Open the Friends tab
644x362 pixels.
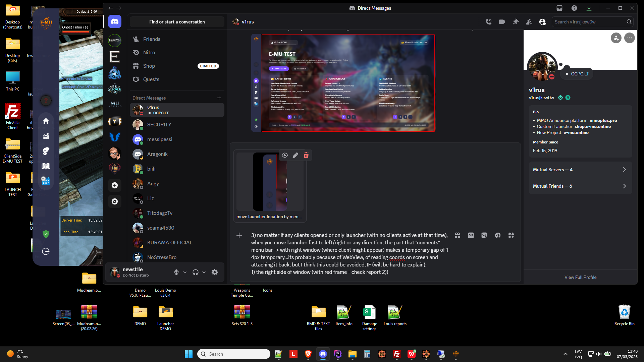pos(152,39)
